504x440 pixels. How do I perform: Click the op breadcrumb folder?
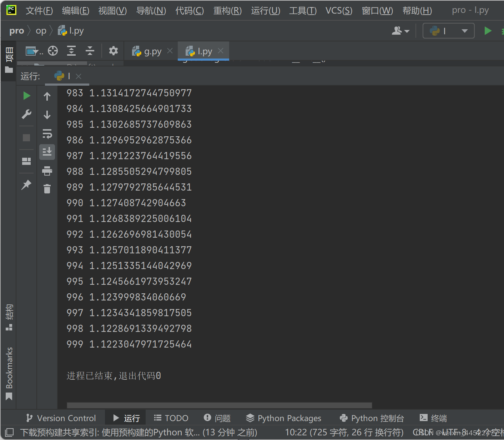[x=41, y=31]
